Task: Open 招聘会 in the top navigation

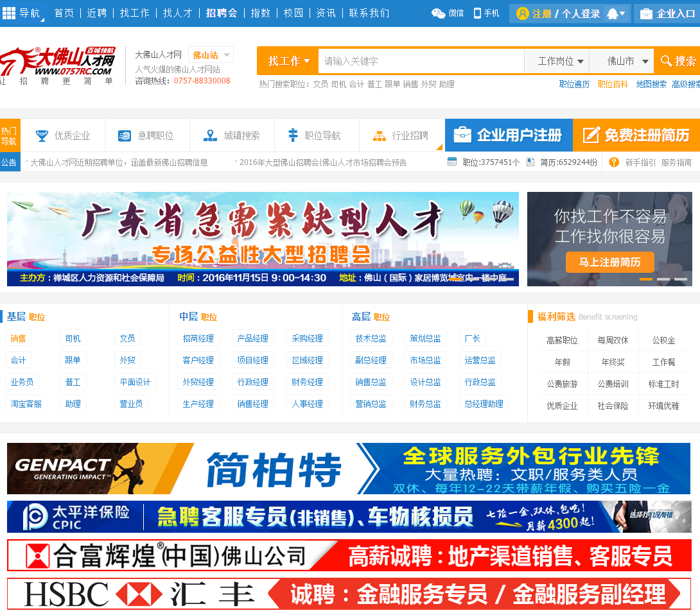Action: pos(222,13)
